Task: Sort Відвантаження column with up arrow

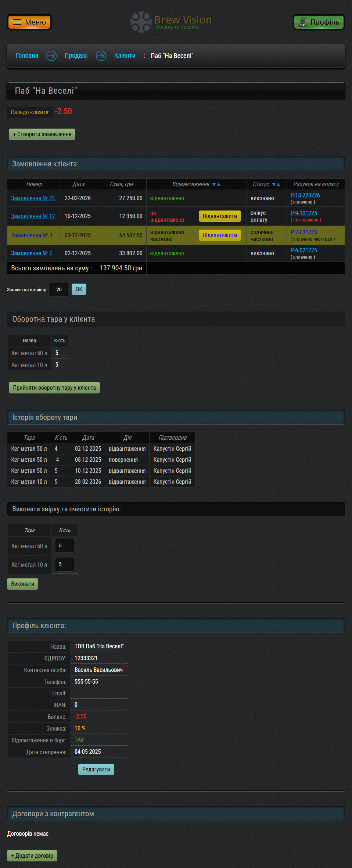Action: click(219, 184)
